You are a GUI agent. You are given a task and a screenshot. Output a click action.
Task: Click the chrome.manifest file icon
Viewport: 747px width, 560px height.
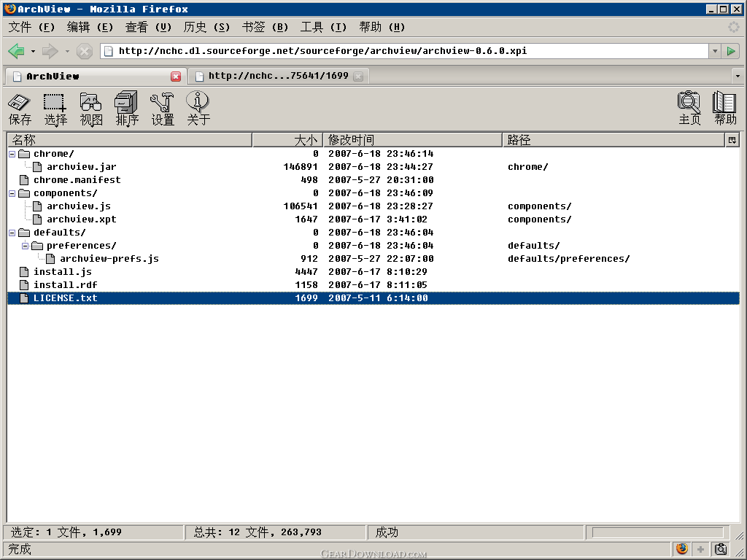coord(24,180)
